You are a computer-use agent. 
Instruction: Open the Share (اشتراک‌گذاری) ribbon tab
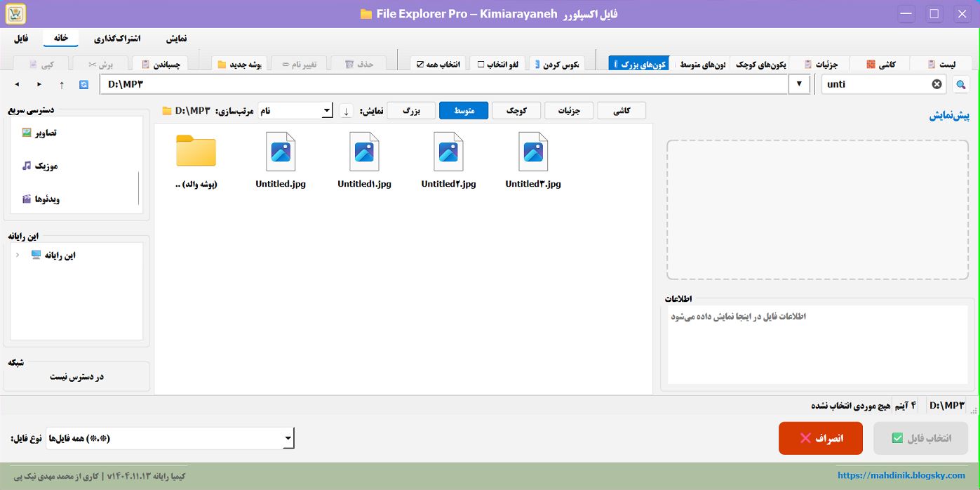[117, 39]
